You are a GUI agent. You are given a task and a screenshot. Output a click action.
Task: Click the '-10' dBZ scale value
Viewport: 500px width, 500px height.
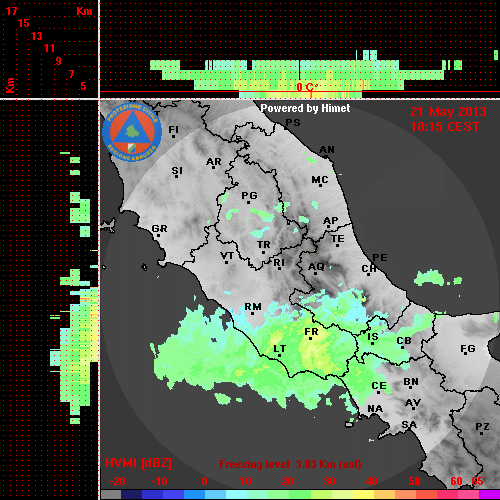point(159,481)
